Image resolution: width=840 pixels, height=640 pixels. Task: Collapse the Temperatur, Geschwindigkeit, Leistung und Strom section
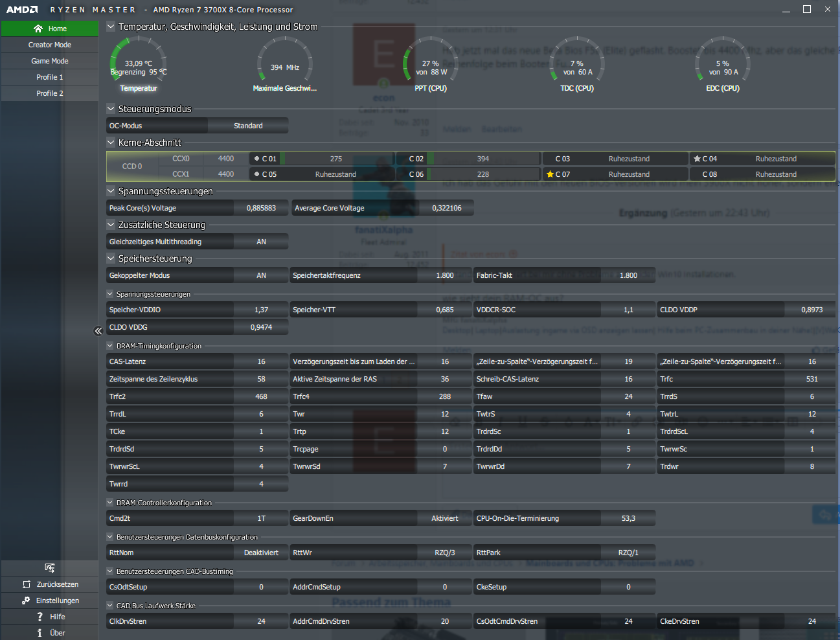(x=111, y=27)
